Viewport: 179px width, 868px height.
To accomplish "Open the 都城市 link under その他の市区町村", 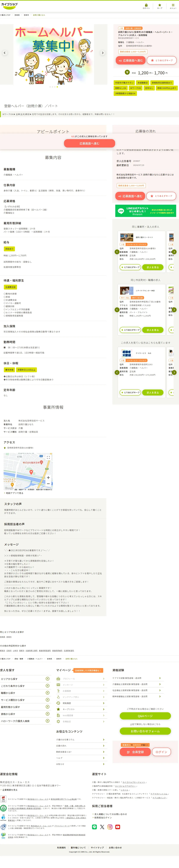I will point(3,651).
